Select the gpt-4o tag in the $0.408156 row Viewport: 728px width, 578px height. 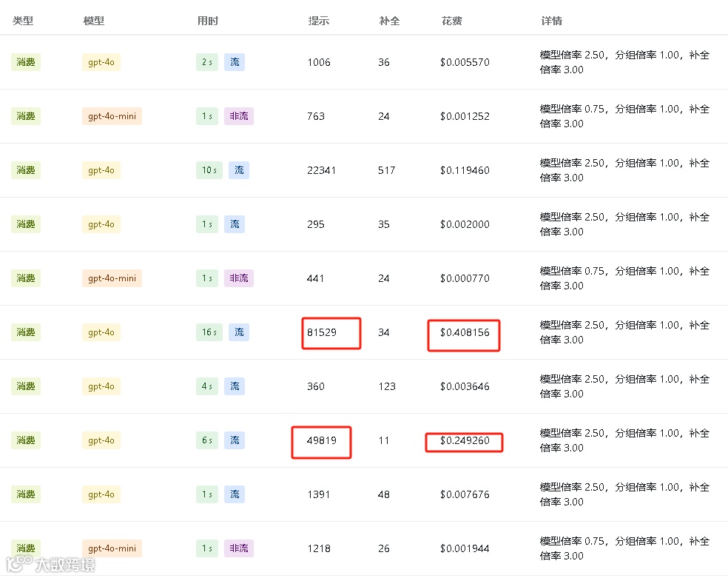coord(101,332)
